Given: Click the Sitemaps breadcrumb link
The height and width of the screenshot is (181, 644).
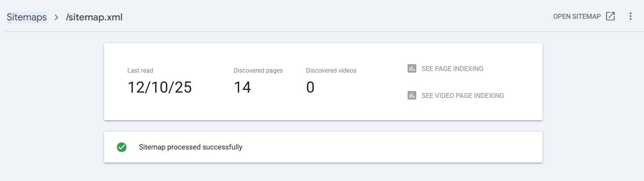Looking at the screenshot, I should click(27, 17).
